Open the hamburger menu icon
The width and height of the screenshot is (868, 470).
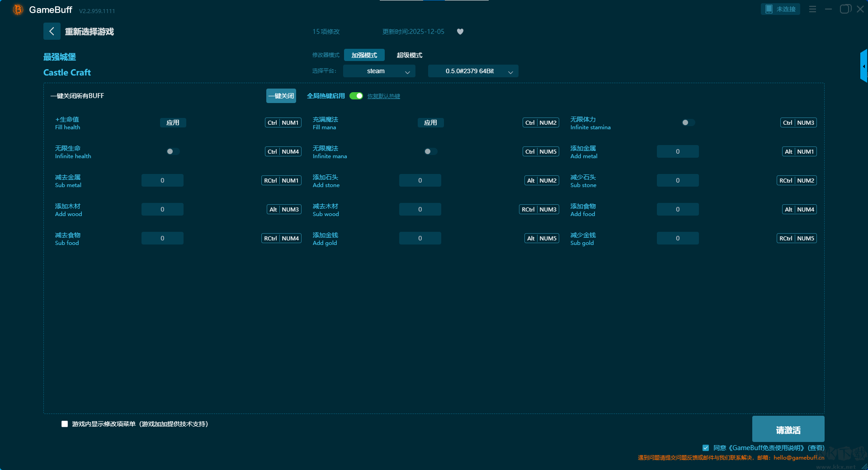812,9
